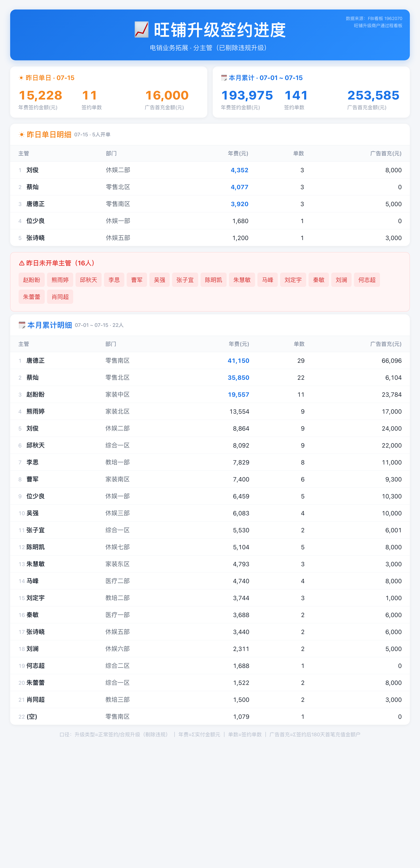
Task: Click the 广告首充 value 66,096
Action: pos(392,361)
